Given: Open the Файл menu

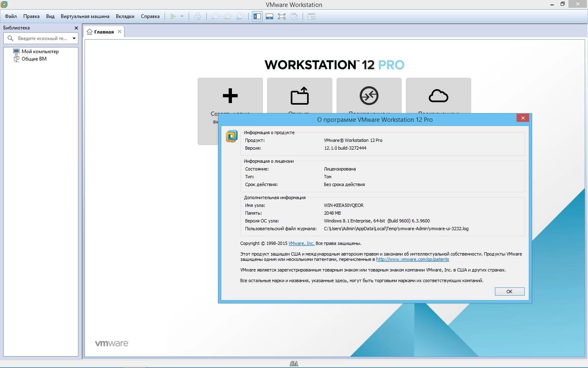Looking at the screenshot, I should click(11, 16).
